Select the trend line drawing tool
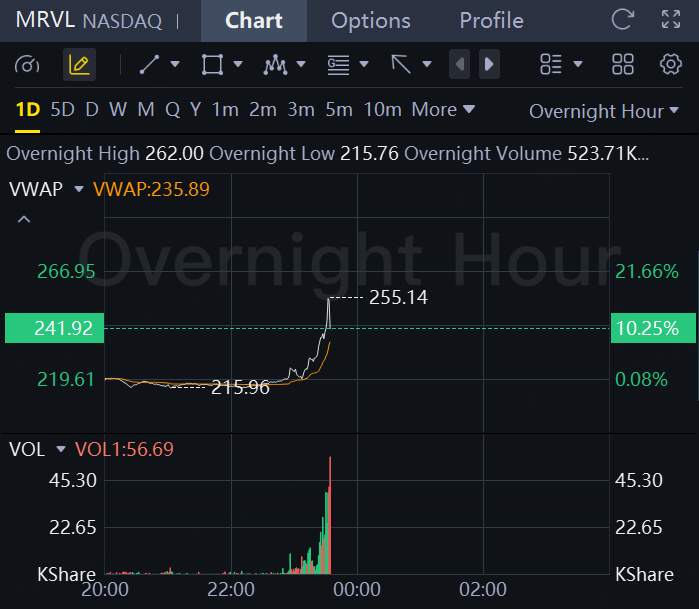699x609 pixels. point(149,64)
